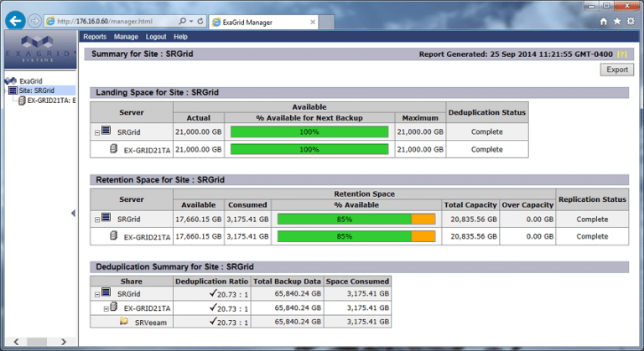Image resolution: width=644 pixels, height=351 pixels.
Task: Click the search magnifier in address bar
Action: (x=182, y=21)
